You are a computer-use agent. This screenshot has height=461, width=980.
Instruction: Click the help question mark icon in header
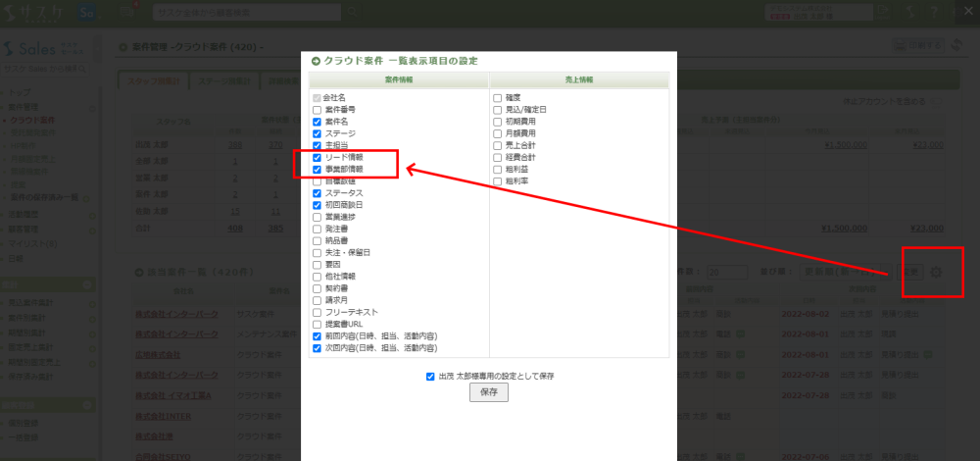[x=933, y=13]
